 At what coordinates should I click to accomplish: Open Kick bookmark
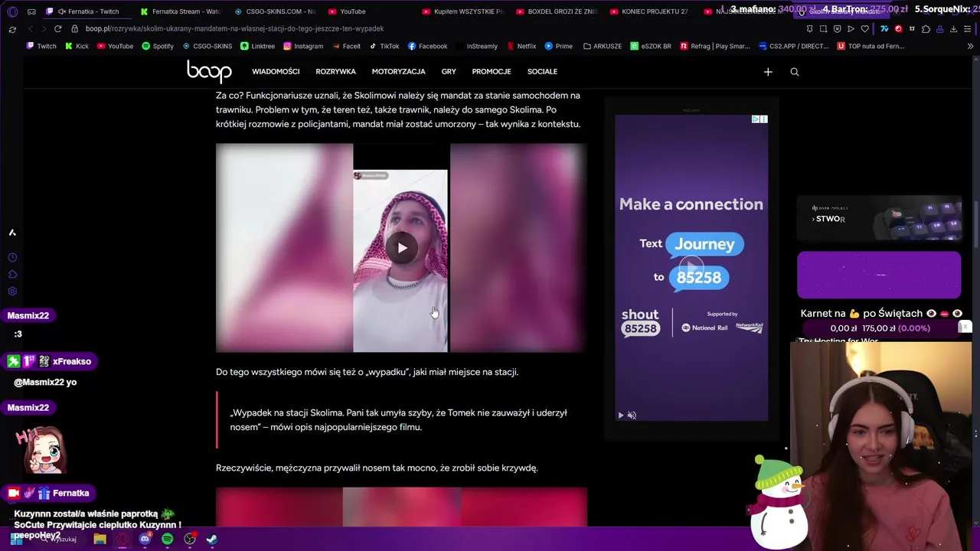[x=77, y=46]
